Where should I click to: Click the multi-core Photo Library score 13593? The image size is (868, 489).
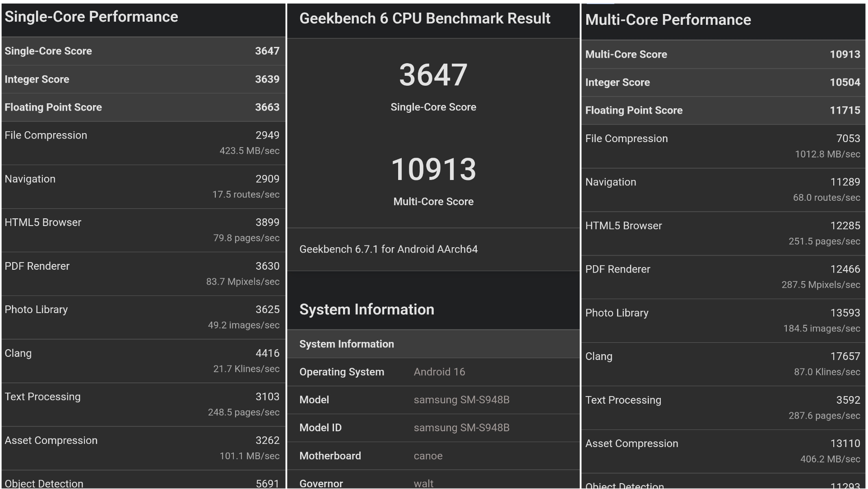tap(845, 313)
